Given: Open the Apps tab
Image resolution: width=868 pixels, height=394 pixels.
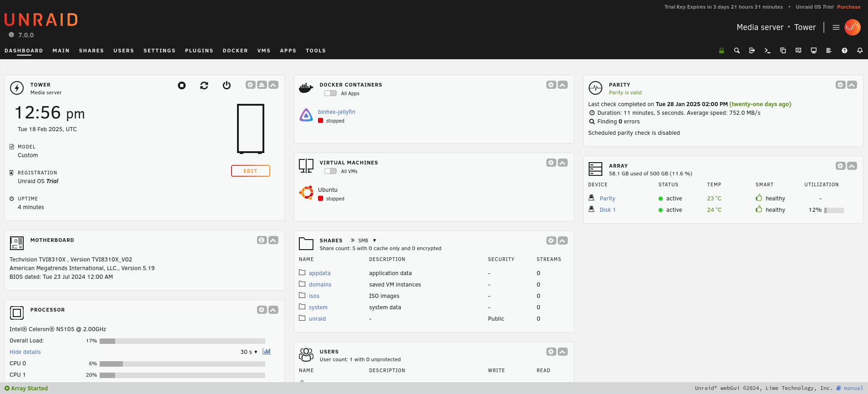Looking at the screenshot, I should point(288,51).
